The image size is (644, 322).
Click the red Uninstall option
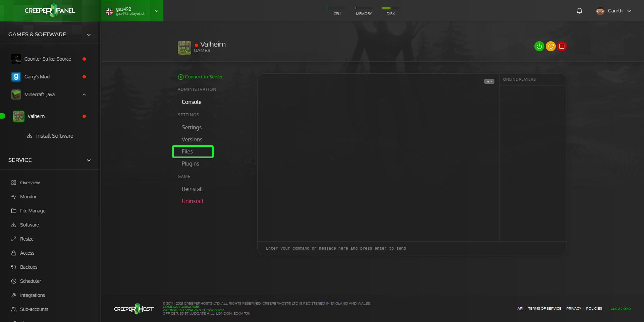(193, 201)
